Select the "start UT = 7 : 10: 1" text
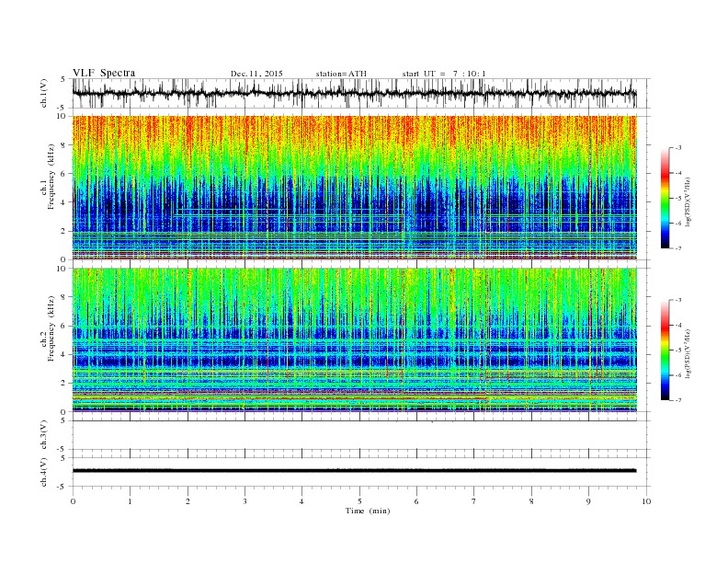 coord(444,74)
